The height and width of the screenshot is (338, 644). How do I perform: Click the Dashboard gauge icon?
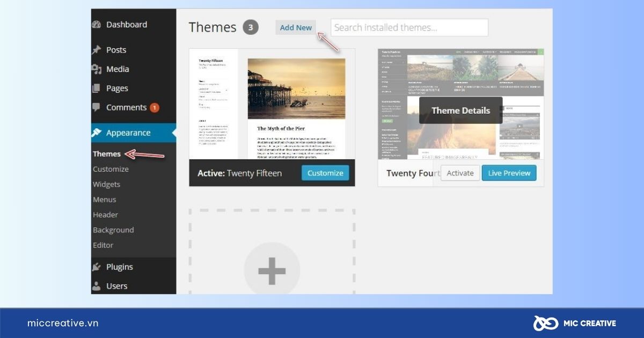(x=97, y=25)
